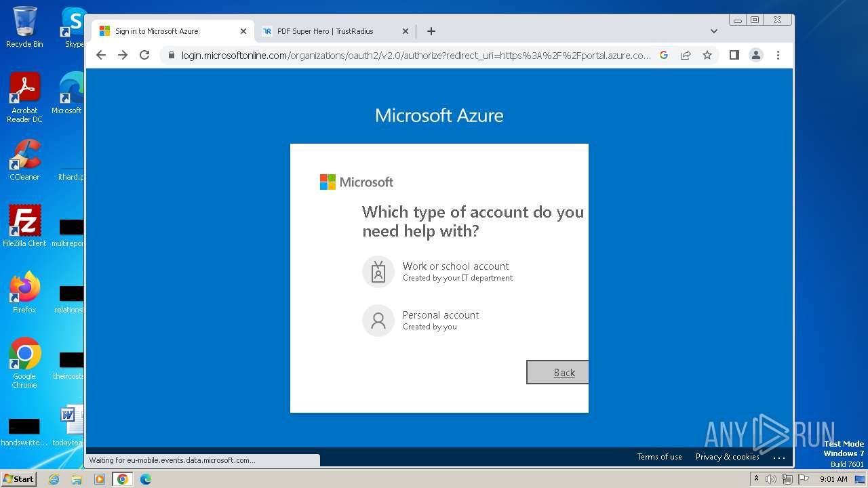View site lock information icon
Screen dimensions: 868x488
click(172, 55)
